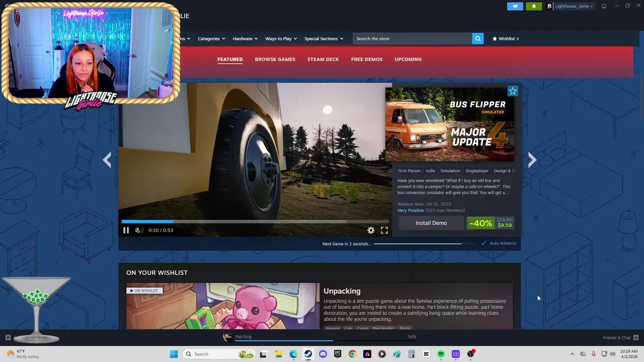Viewport: 644px width, 362px height.
Task: Open the Unpacking game title
Action: click(x=342, y=291)
